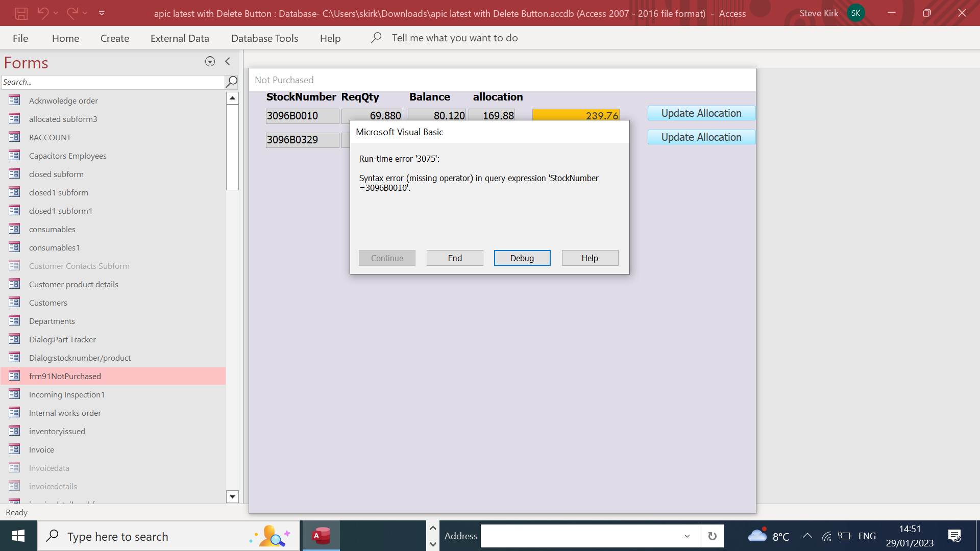Open the External Data ribbon tab
The image size is (980, 551).
pyautogui.click(x=180, y=38)
